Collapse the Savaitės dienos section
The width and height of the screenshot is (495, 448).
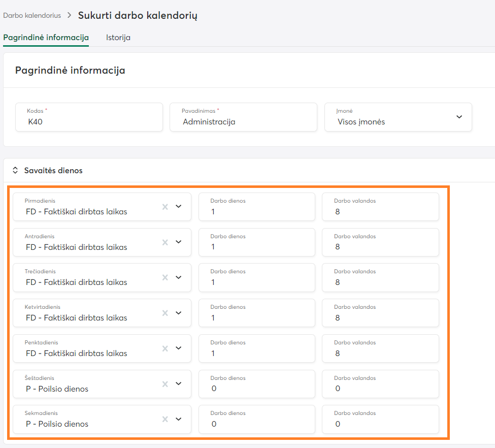[x=15, y=171]
